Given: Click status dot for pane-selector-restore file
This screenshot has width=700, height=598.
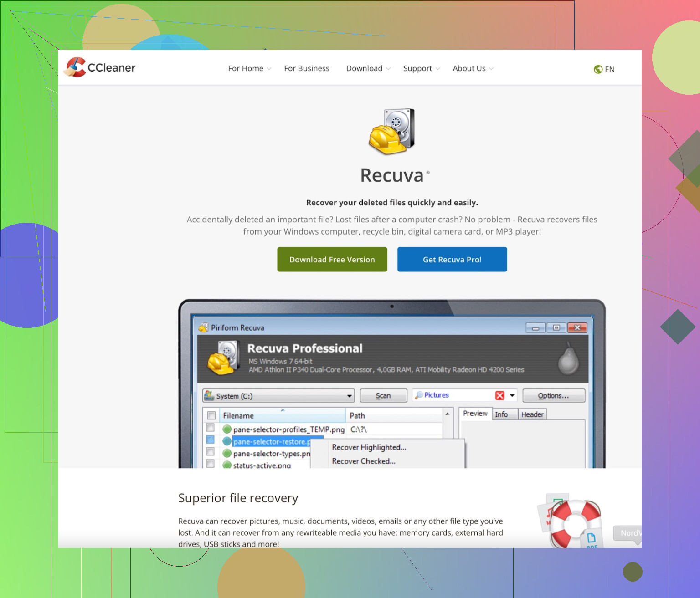Looking at the screenshot, I should [x=227, y=441].
